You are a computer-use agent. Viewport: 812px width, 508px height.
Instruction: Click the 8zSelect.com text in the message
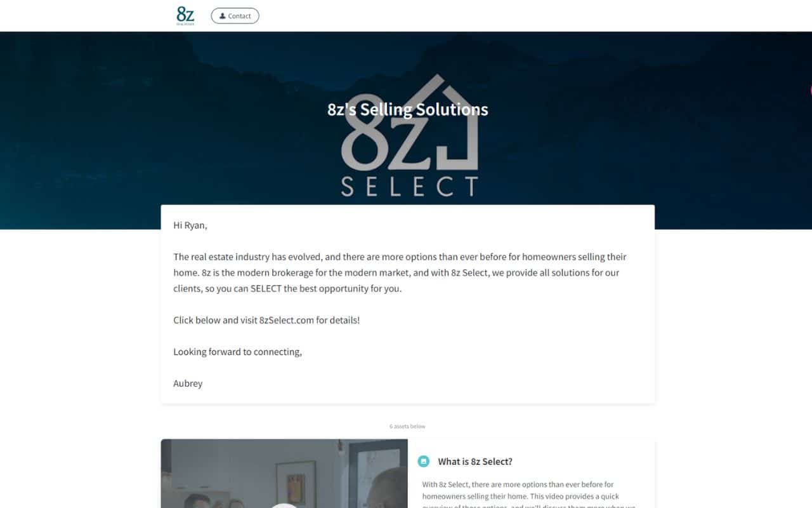click(x=287, y=320)
